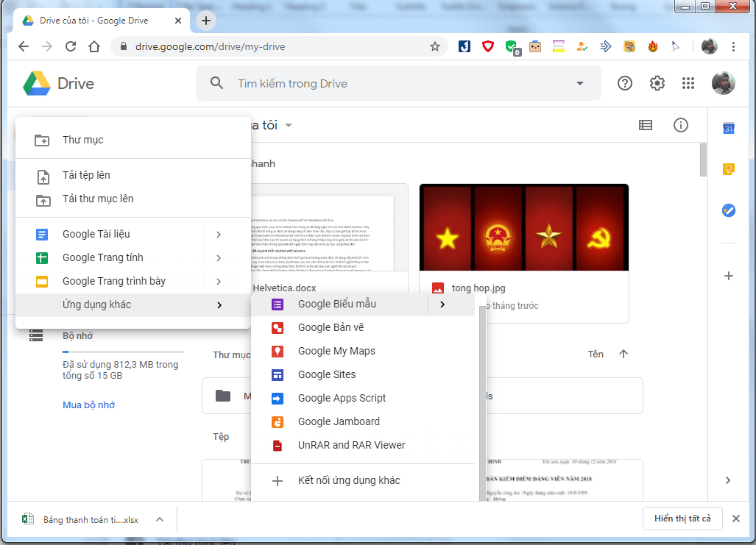Image resolution: width=756 pixels, height=545 pixels.
Task: Open the My Drive title dropdown arrow
Action: 289,125
